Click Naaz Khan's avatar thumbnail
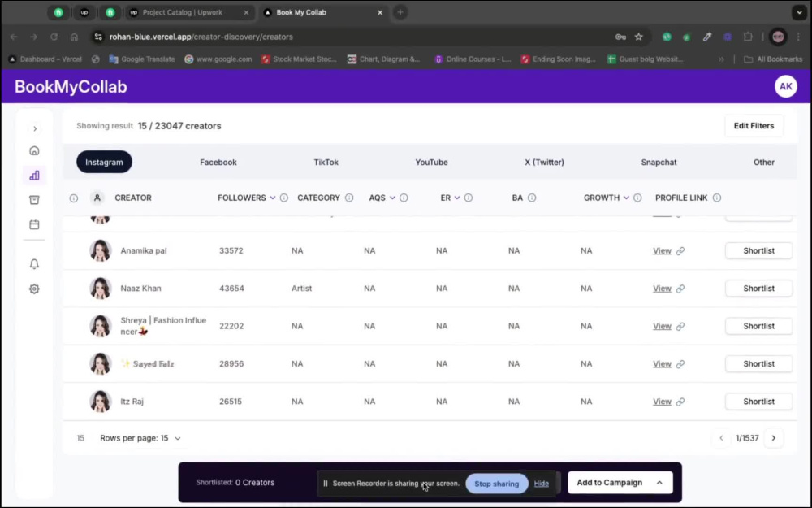 [101, 289]
